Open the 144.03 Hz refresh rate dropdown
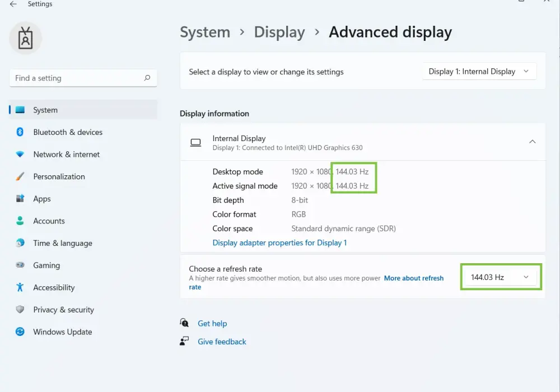The height and width of the screenshot is (392, 560). tap(501, 277)
